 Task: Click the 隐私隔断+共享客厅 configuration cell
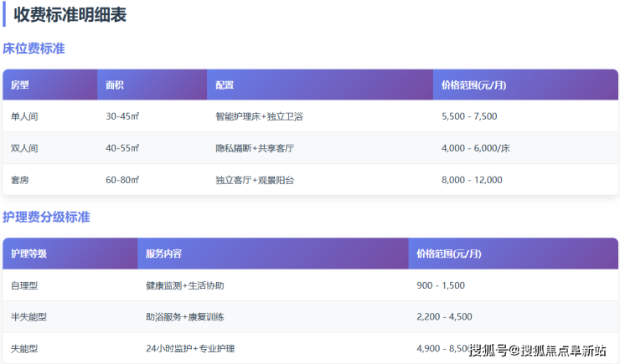pyautogui.click(x=255, y=148)
